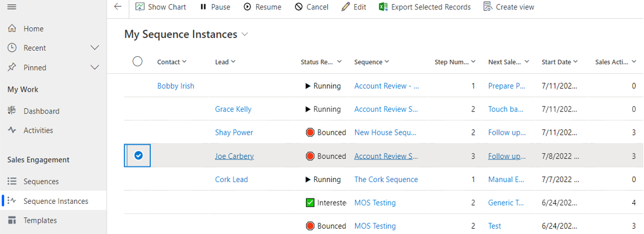Open the Touch ba... next step link
This screenshot has width=644, height=234.
[x=506, y=109]
